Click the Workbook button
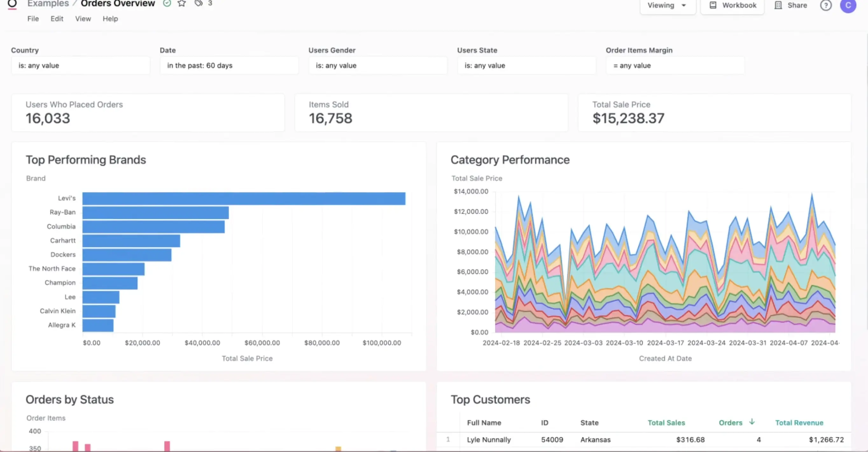 [x=732, y=6]
